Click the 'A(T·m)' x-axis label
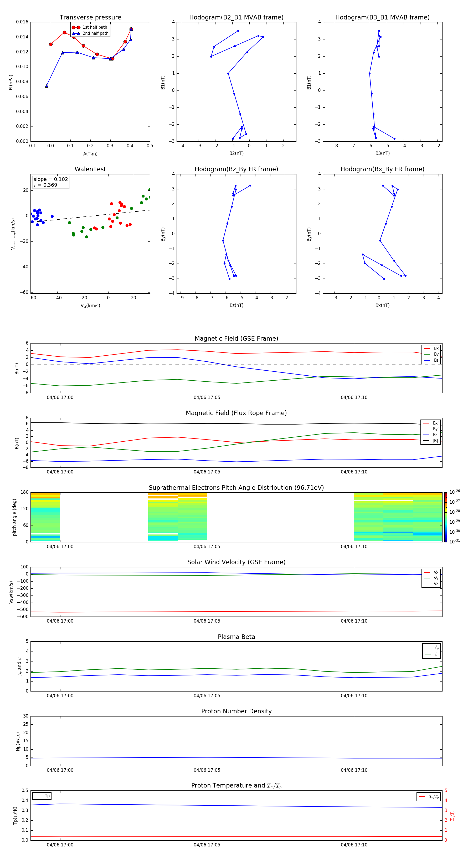 point(90,154)
